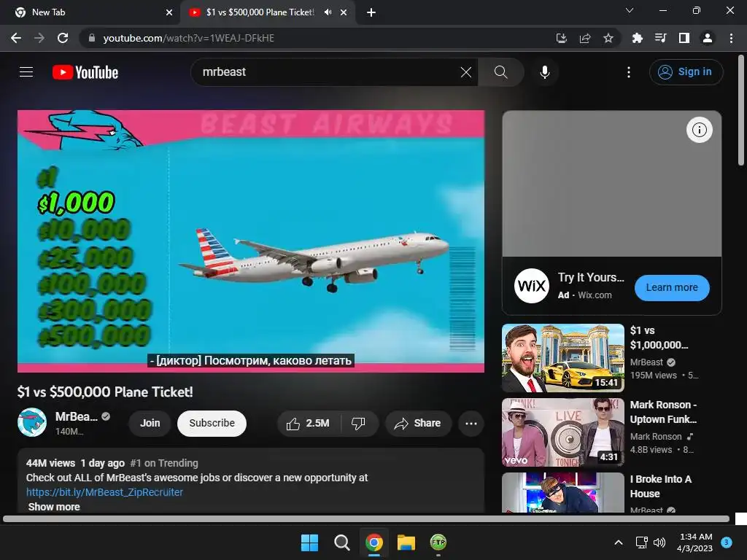The image size is (747, 560).
Task: Click the page vertical scrollbar
Action: (x=741, y=111)
